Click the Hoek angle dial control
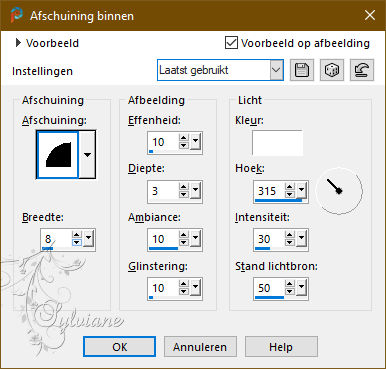The image size is (386, 369). [x=339, y=191]
